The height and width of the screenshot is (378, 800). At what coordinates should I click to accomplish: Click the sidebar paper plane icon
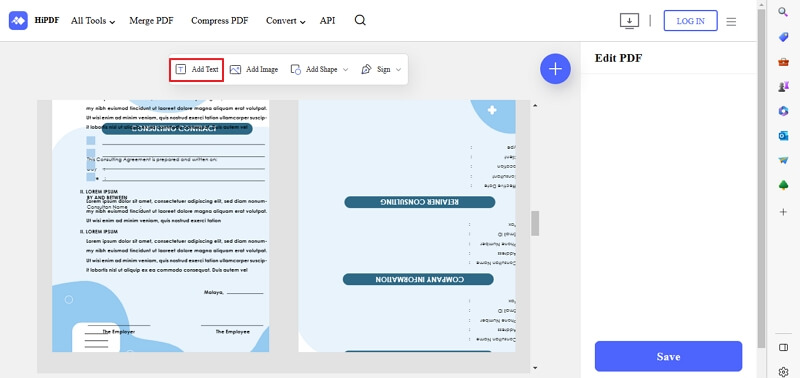tap(783, 160)
